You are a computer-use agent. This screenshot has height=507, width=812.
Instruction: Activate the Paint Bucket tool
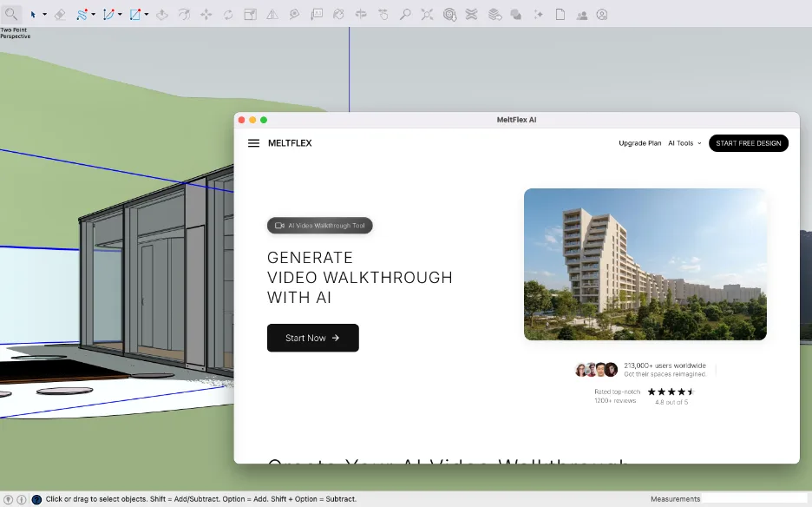coord(338,15)
